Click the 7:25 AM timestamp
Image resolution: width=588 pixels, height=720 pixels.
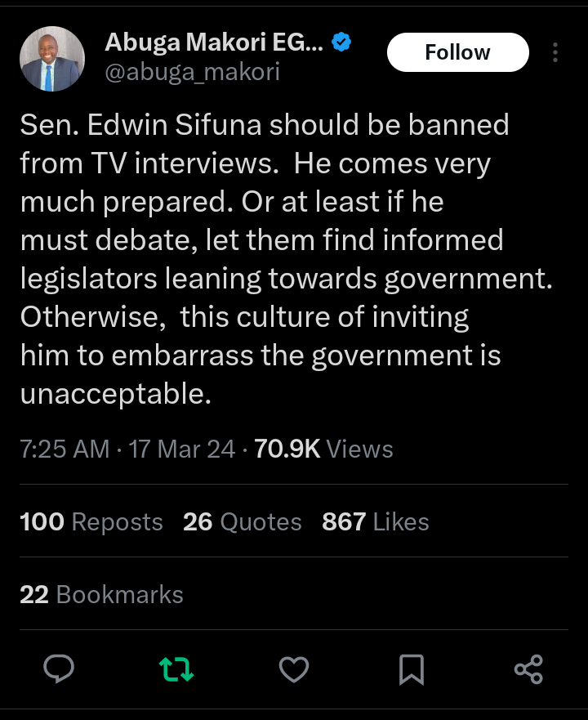click(x=65, y=449)
